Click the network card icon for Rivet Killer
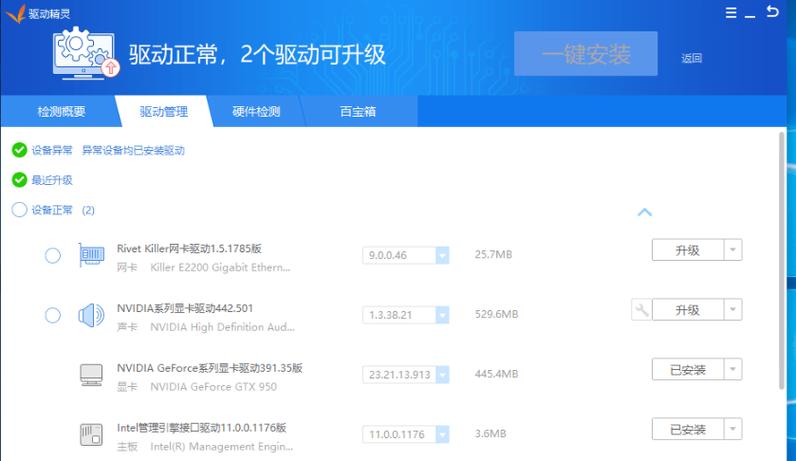The width and height of the screenshot is (796, 461). tap(91, 255)
